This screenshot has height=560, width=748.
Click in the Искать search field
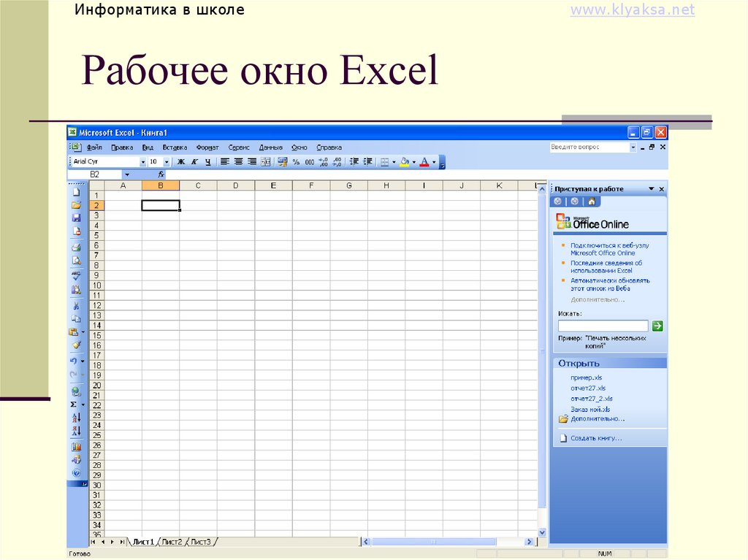coord(603,326)
